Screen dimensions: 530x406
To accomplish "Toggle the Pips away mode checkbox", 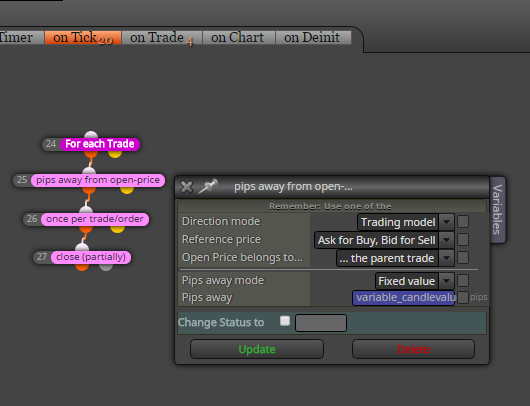I will (x=463, y=281).
